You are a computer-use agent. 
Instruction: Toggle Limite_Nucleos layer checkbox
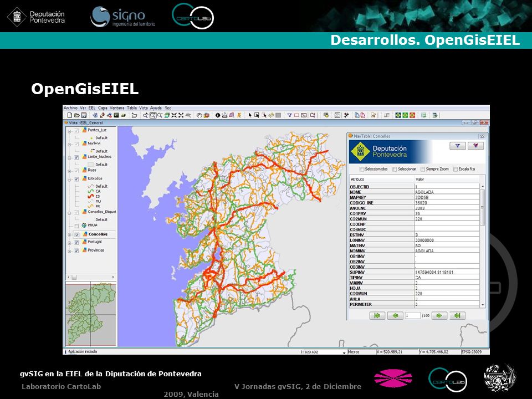tap(76, 157)
